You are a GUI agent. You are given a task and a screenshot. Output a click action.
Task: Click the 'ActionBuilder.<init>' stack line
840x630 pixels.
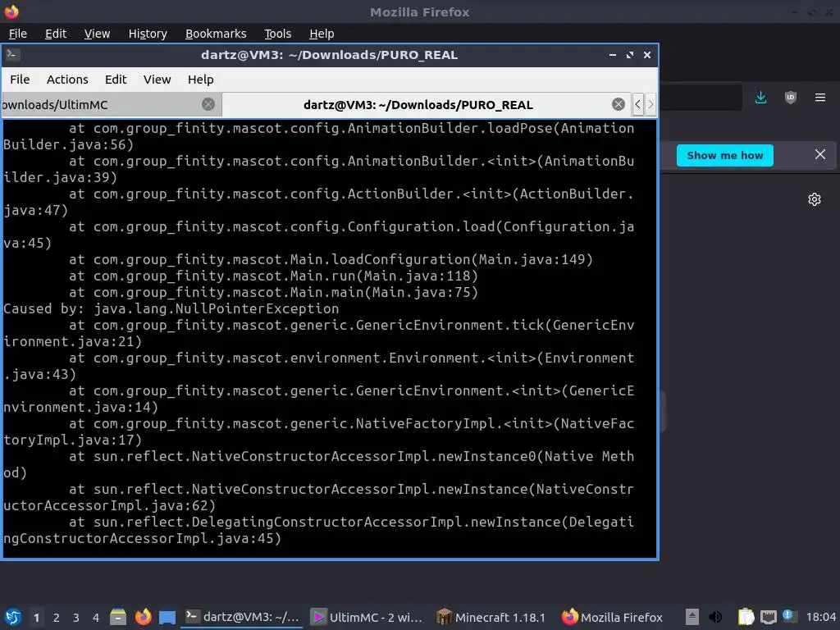pyautogui.click(x=319, y=202)
